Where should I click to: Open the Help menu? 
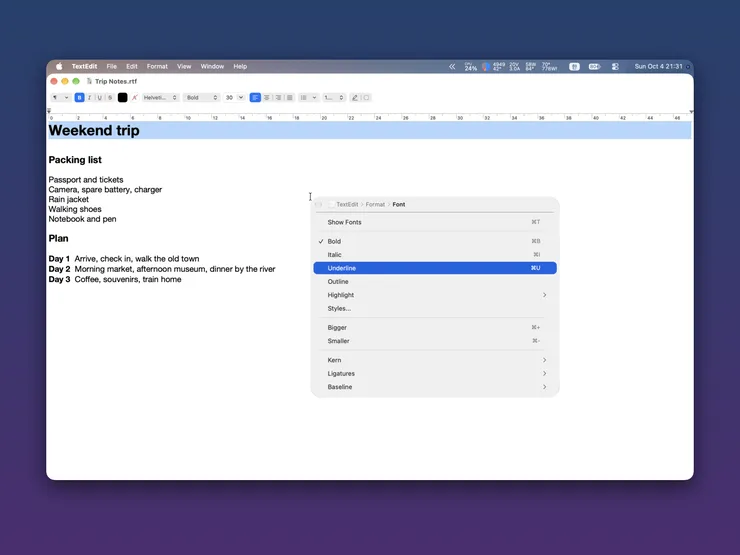click(x=240, y=67)
